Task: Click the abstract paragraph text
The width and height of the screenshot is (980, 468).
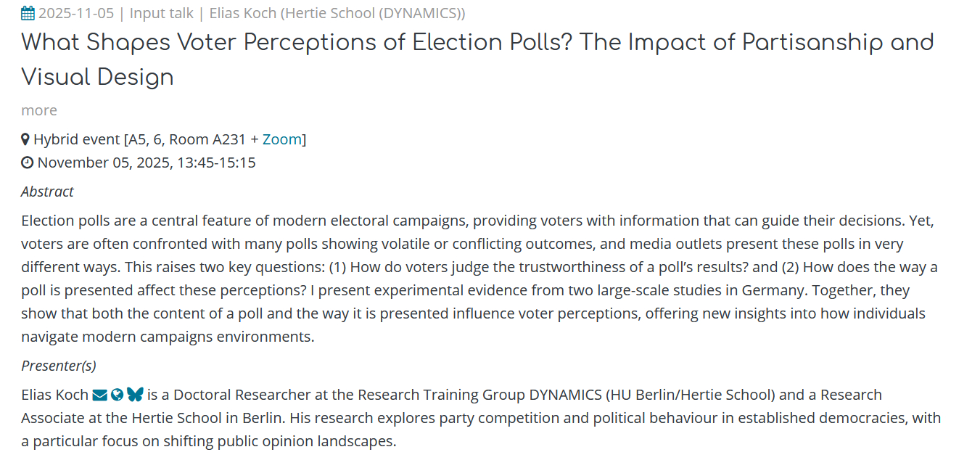Action: click(x=479, y=279)
